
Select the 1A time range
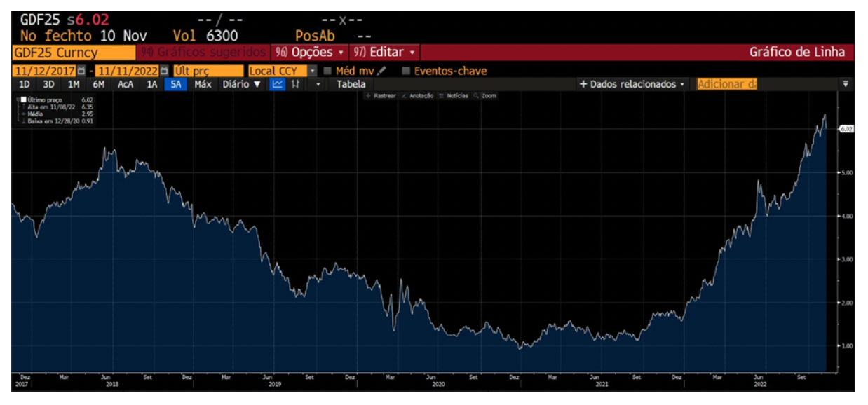point(151,84)
